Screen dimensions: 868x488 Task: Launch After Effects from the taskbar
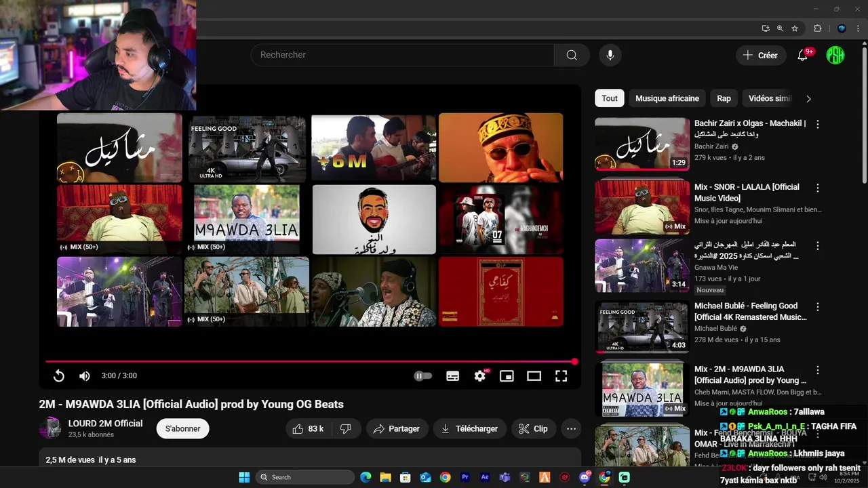click(485, 477)
